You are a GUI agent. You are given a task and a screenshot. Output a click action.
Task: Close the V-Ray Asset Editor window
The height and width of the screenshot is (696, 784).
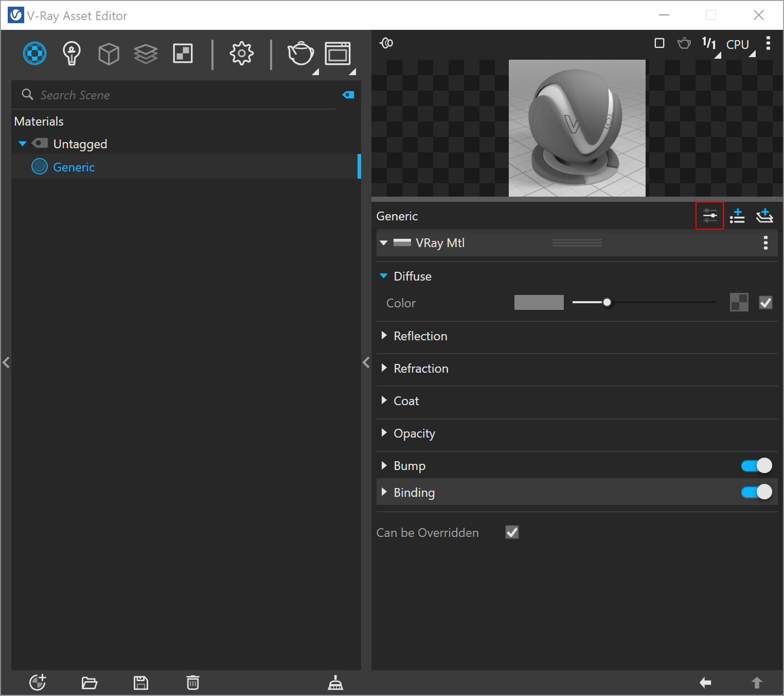coord(759,15)
